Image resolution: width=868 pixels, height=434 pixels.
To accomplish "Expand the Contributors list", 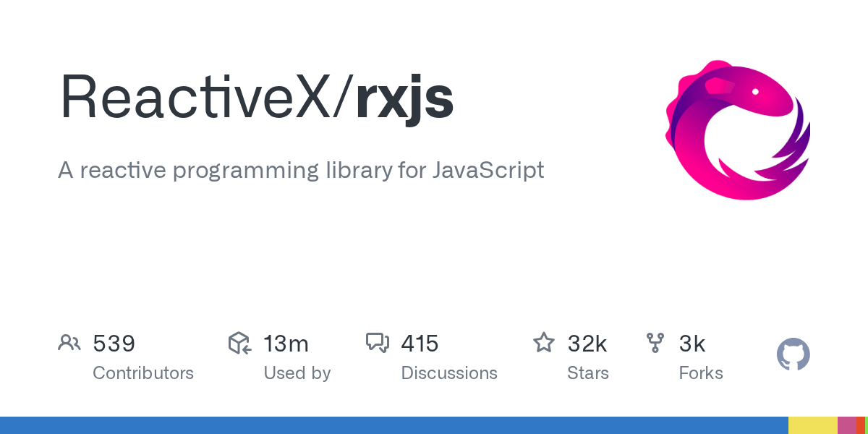I will (x=143, y=373).
